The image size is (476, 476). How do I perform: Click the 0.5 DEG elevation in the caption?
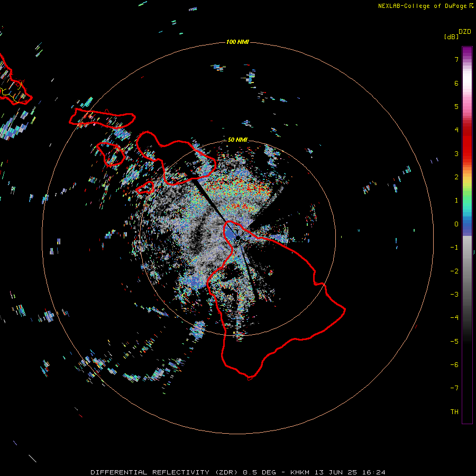click(260, 472)
